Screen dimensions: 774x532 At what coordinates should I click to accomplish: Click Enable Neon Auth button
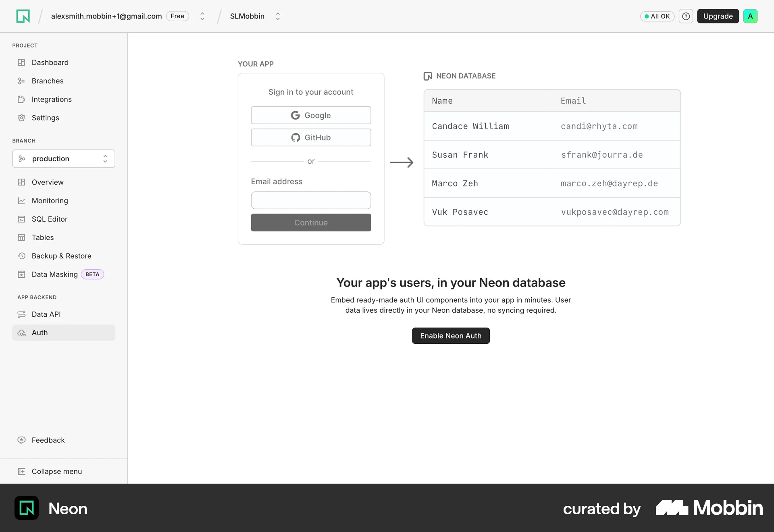(x=451, y=336)
